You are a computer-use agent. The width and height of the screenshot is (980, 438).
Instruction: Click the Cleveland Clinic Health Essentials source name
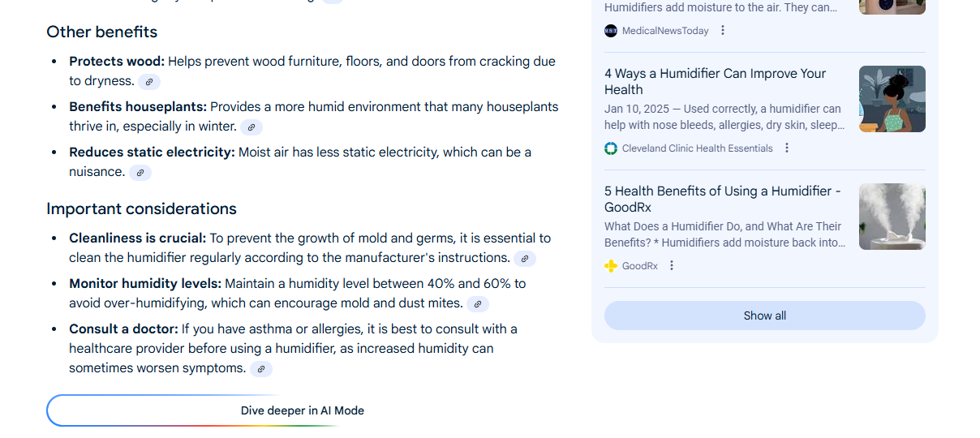click(697, 148)
